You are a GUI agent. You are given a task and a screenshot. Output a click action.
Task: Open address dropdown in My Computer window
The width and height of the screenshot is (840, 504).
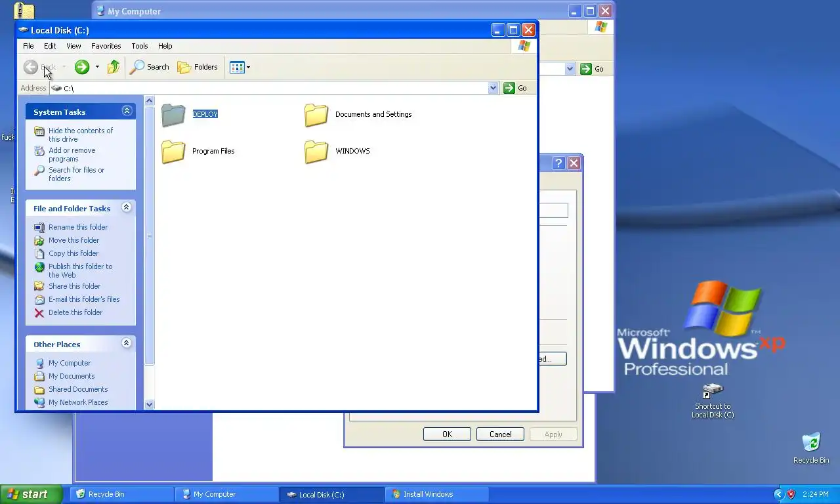pos(570,69)
